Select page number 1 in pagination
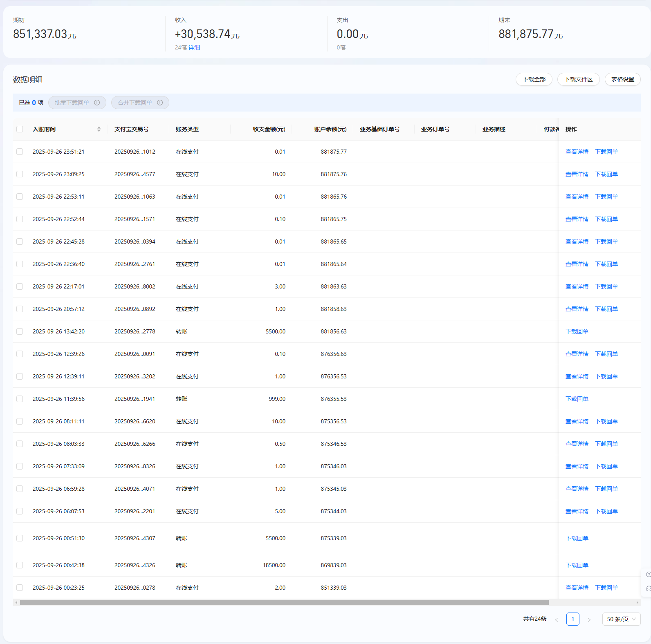Screen dimensions: 651x644 (572, 619)
